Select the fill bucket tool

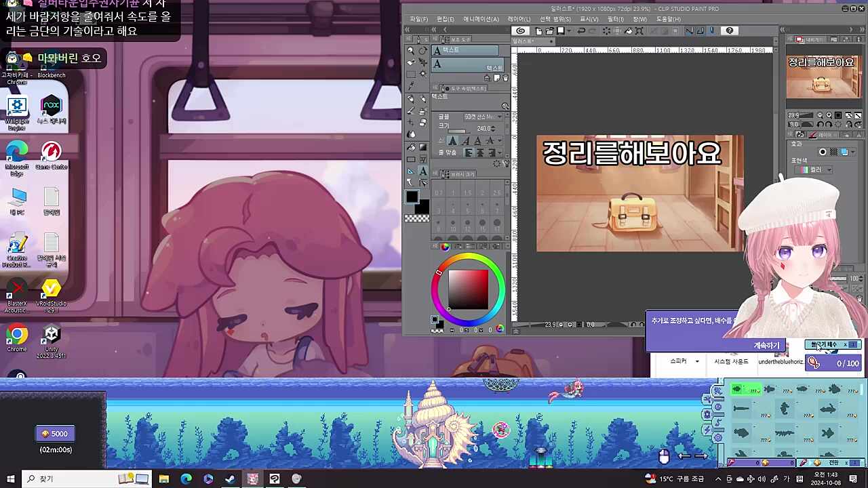(x=411, y=146)
